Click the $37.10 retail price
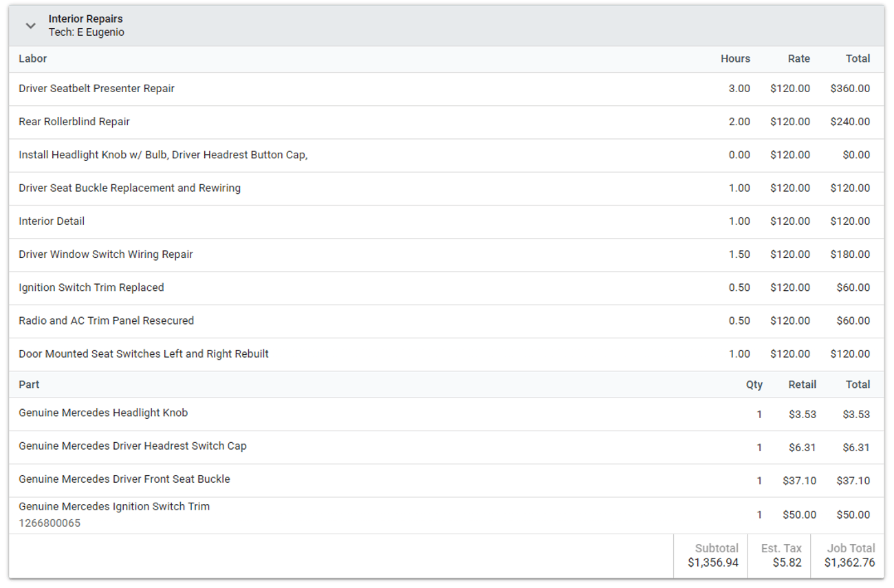 pyautogui.click(x=799, y=481)
